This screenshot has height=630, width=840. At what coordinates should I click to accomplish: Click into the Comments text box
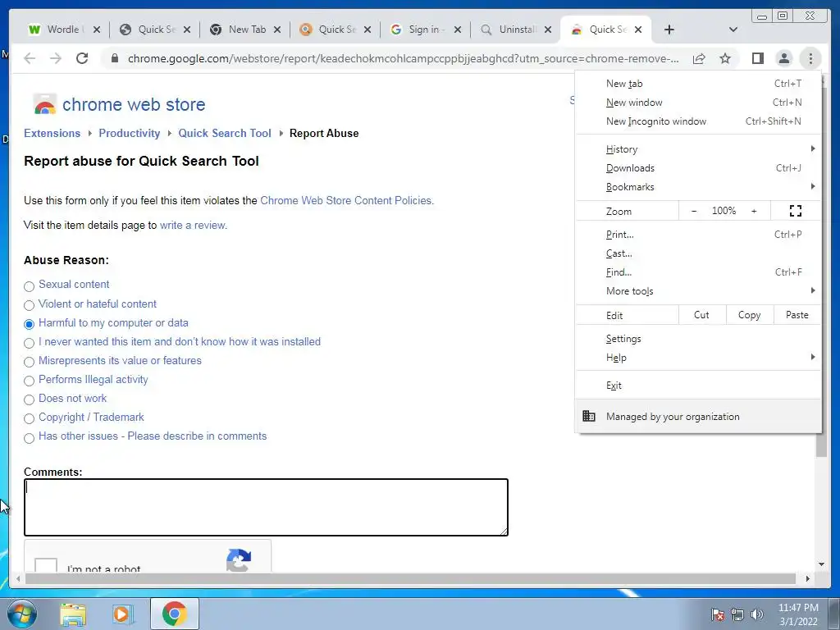click(x=267, y=507)
